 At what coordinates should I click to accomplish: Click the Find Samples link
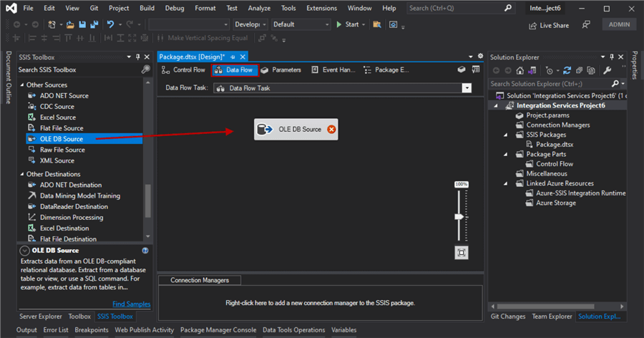pyautogui.click(x=131, y=304)
